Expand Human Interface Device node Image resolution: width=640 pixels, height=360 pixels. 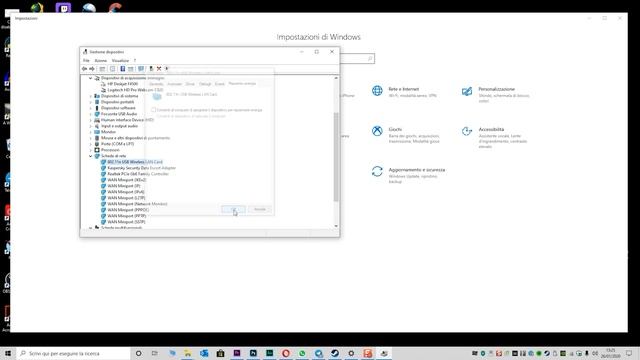point(91,120)
